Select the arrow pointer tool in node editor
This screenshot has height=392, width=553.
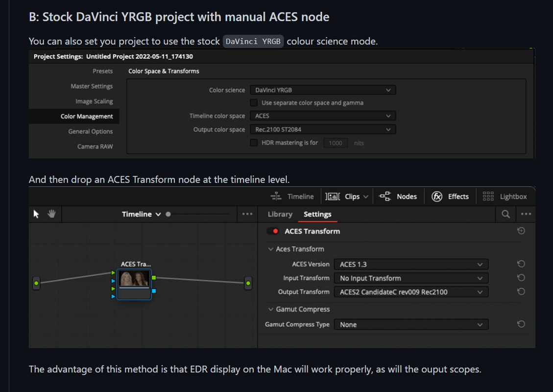(x=36, y=214)
